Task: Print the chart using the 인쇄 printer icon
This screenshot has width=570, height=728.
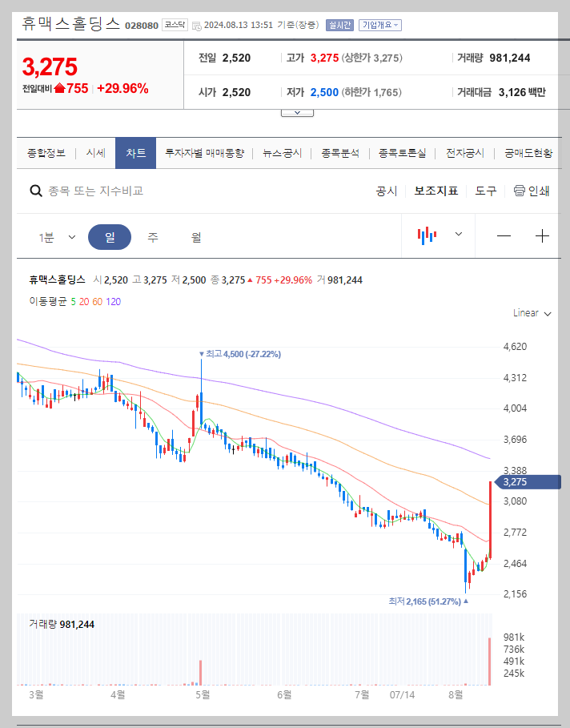Action: tap(519, 191)
